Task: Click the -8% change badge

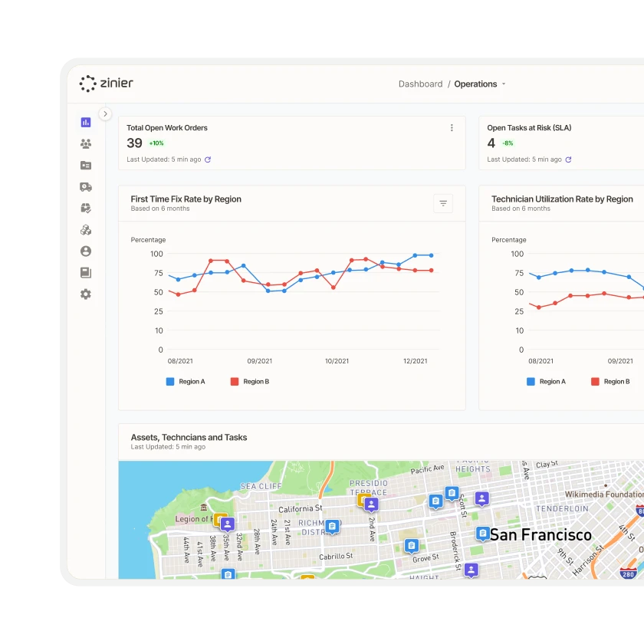Action: [508, 143]
